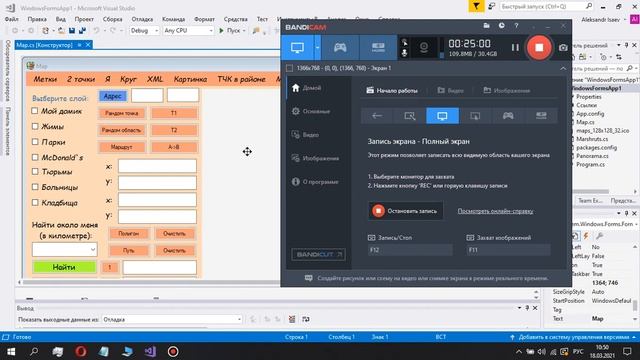Open Bandicam help question mark
Screen dimensions: 640x360
coord(516,26)
